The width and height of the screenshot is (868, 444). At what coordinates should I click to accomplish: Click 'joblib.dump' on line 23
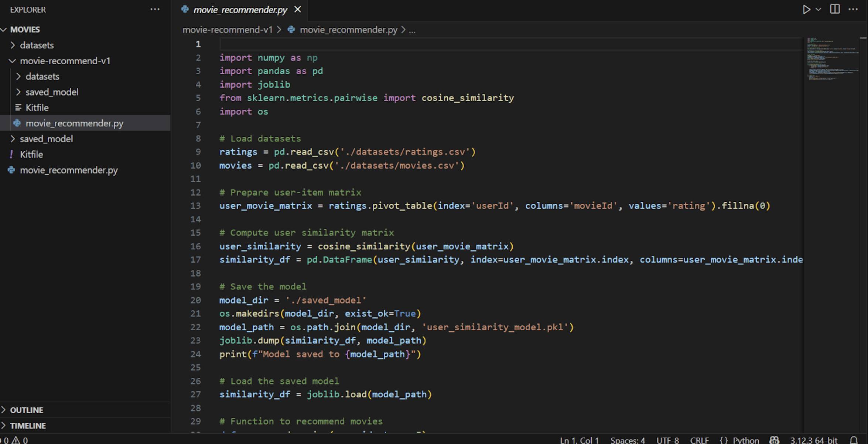249,341
